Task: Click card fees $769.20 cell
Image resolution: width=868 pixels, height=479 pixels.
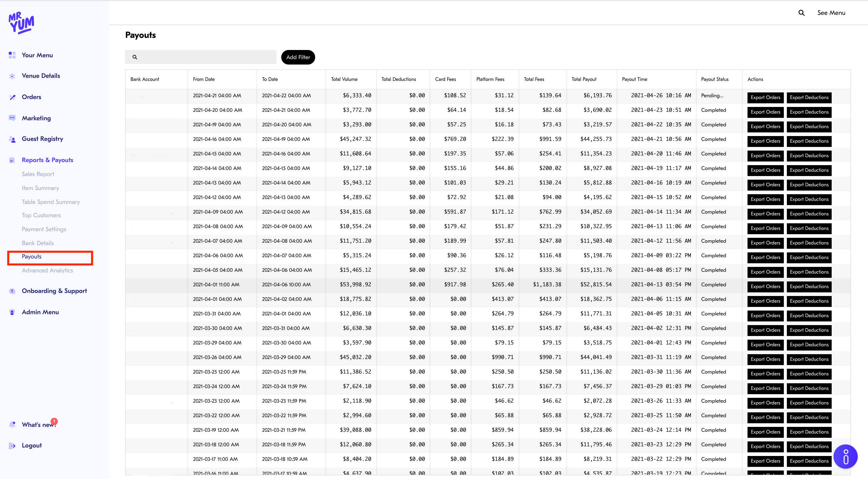Action: pos(455,139)
